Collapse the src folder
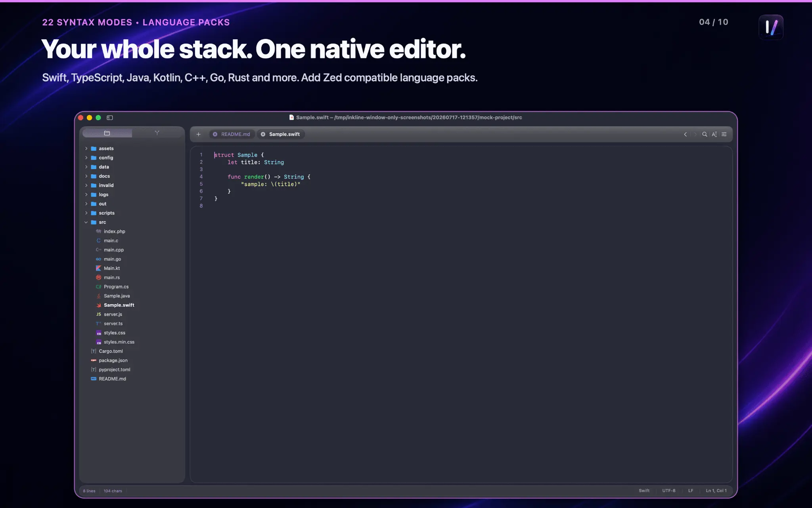The width and height of the screenshot is (812, 508). pyautogui.click(x=86, y=222)
